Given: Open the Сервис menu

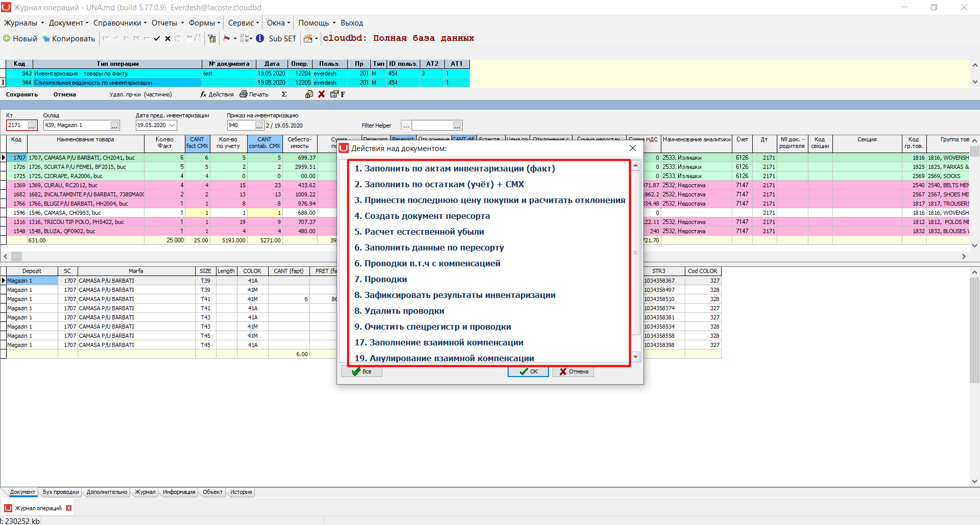Looking at the screenshot, I should [244, 23].
